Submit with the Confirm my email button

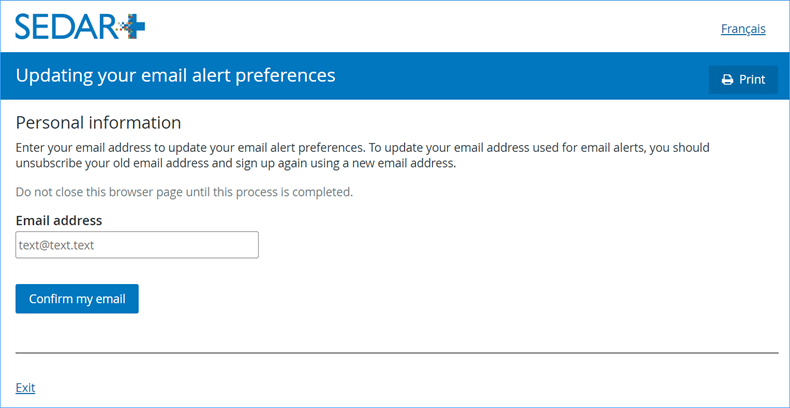77,299
